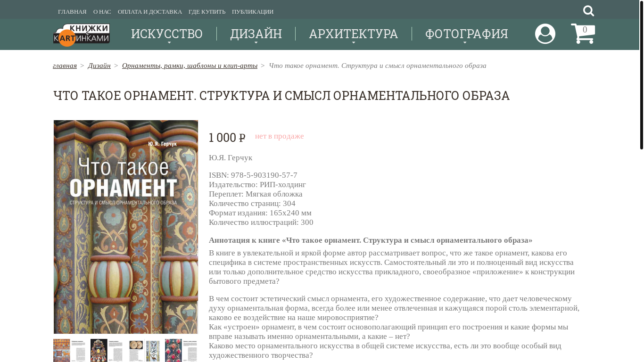Viewport: 644px width, 362px height.
Task: Click the price 1 000 ₽
Action: (x=227, y=138)
